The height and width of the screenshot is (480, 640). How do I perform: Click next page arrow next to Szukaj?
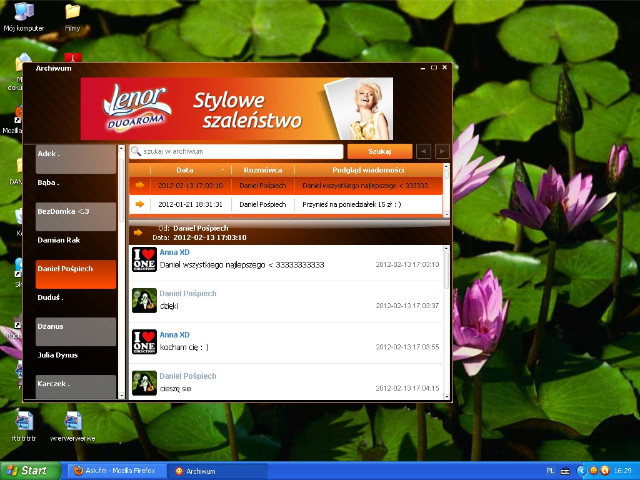pyautogui.click(x=442, y=151)
